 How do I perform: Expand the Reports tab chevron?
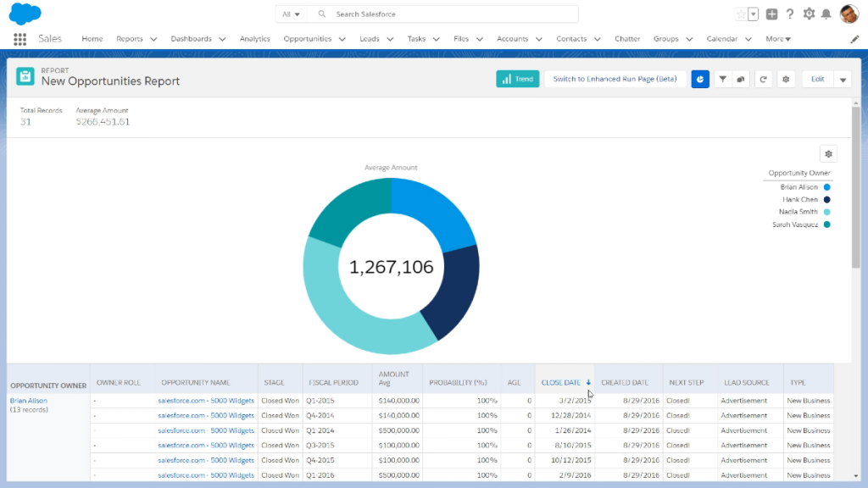153,39
